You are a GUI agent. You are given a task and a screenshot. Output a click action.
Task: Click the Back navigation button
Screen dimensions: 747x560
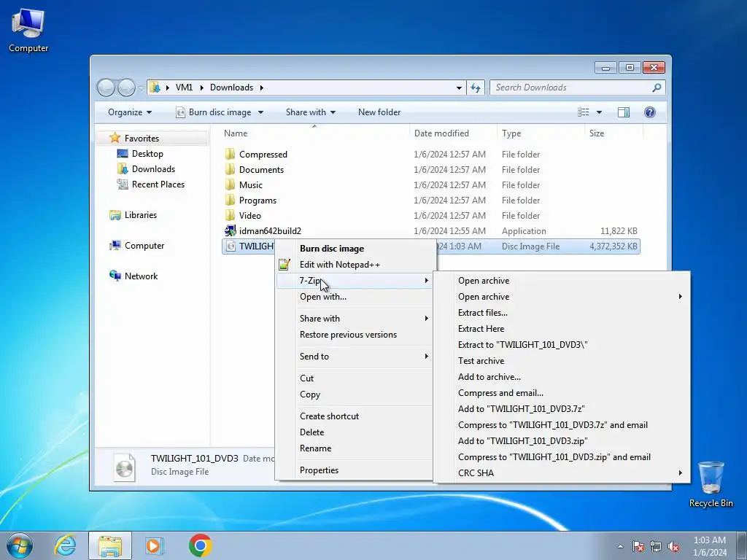[106, 87]
